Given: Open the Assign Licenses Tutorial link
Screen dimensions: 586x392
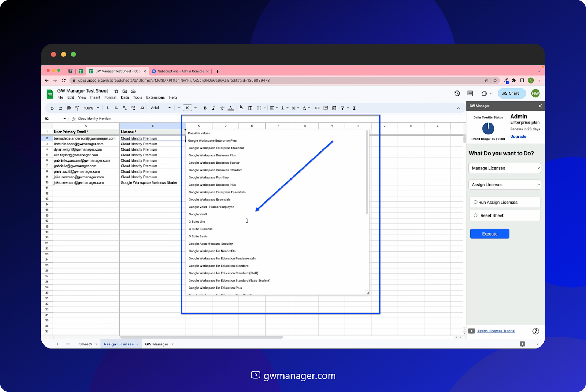Looking at the screenshot, I should coord(496,331).
